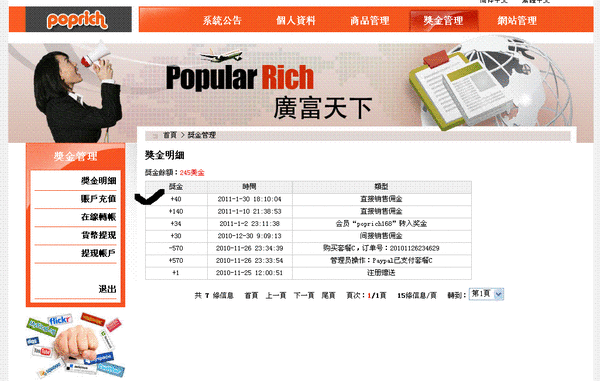Open 網站管理 in the top menu

point(517,20)
